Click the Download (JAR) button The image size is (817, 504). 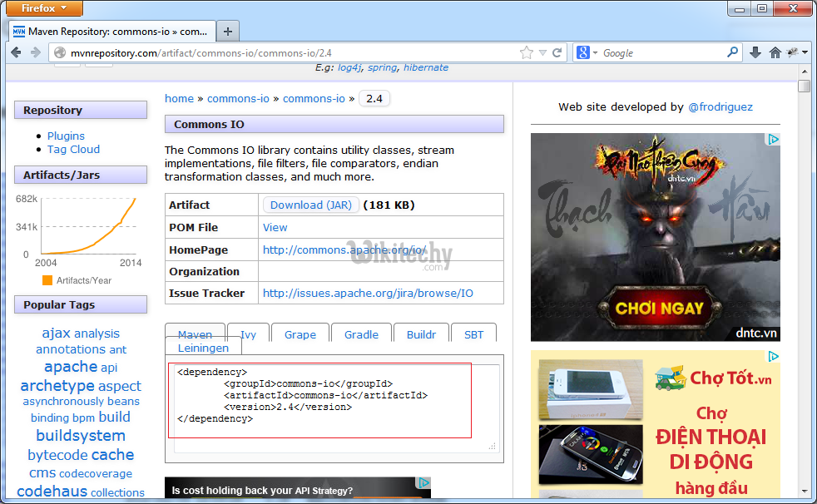click(310, 205)
